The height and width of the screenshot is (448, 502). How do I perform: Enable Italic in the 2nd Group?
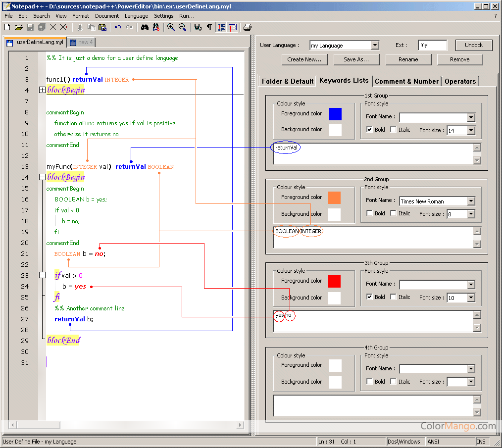point(393,213)
